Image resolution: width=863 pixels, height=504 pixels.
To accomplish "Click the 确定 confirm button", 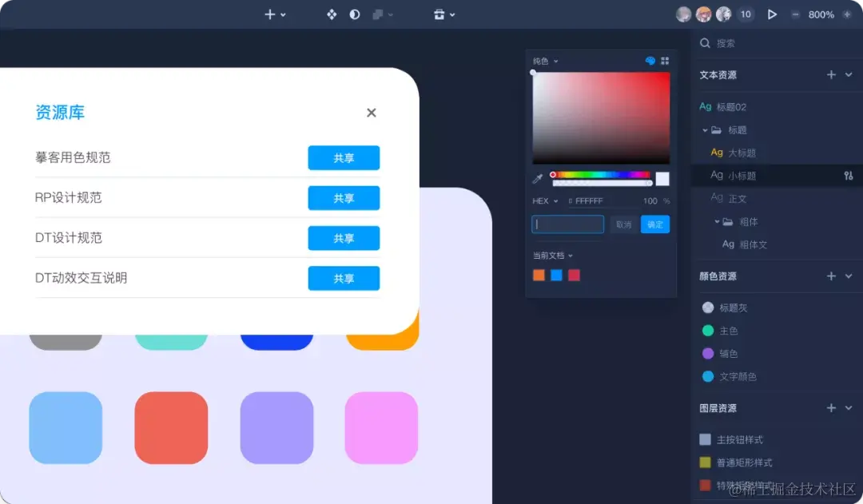I will (x=655, y=224).
